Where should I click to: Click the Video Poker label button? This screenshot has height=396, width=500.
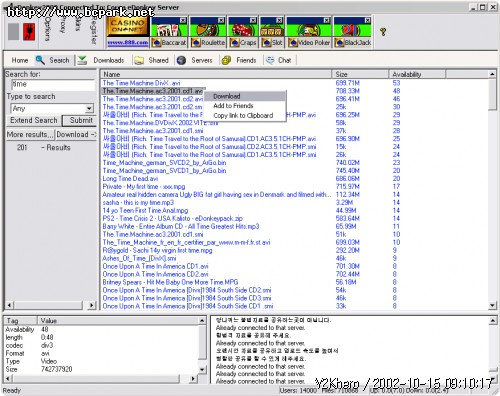tap(309, 43)
